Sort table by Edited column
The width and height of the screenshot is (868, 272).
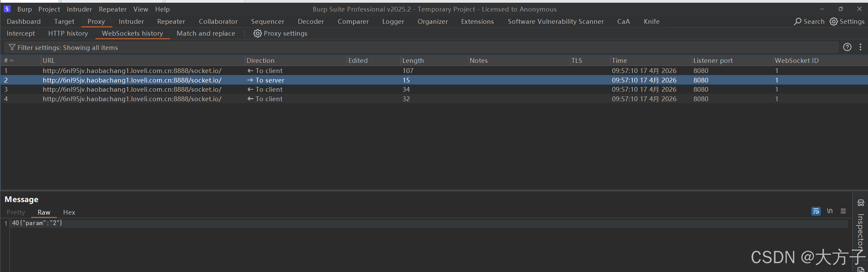tap(374, 60)
